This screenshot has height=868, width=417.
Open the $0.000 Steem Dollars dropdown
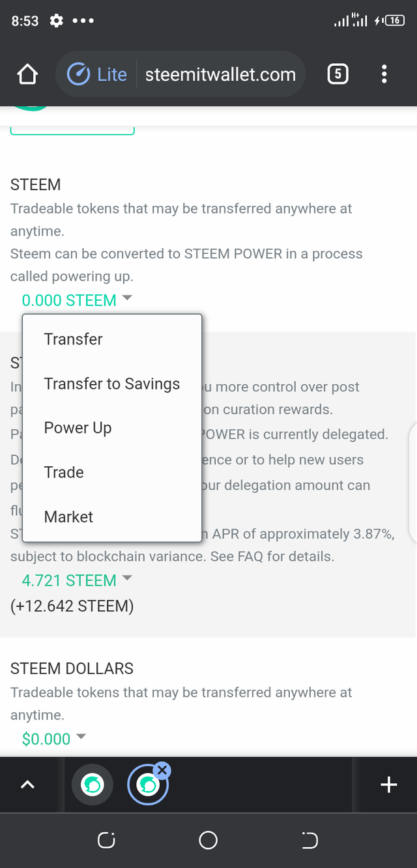point(53,739)
